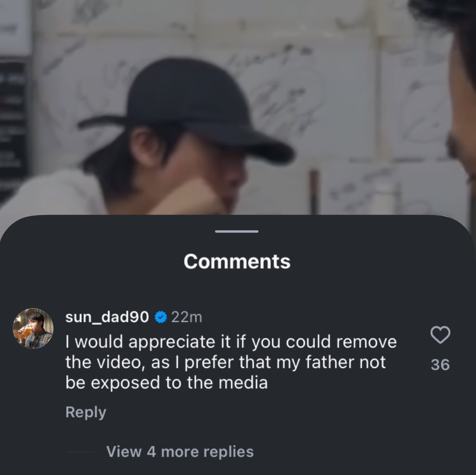Open sun_dad90's profile picture
476x475 pixels.
click(33, 329)
